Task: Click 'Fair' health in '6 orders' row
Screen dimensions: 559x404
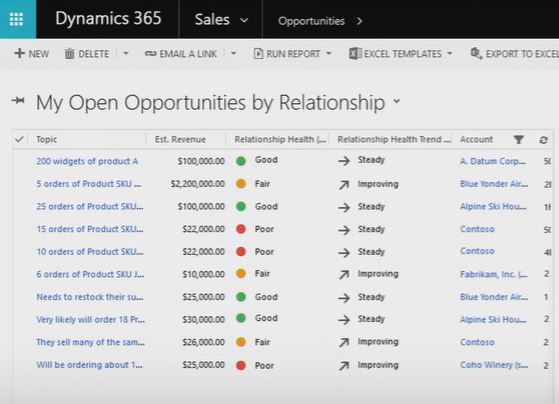Action: pyautogui.click(x=262, y=274)
